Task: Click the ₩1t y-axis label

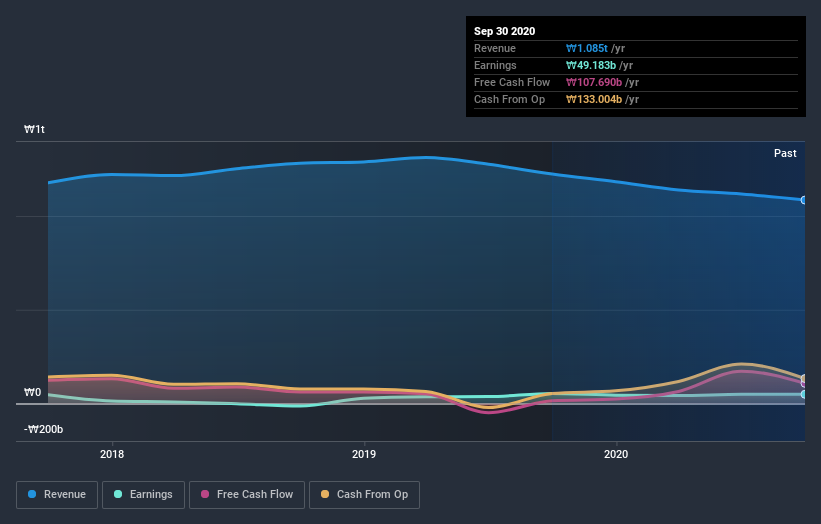Action: (x=35, y=129)
